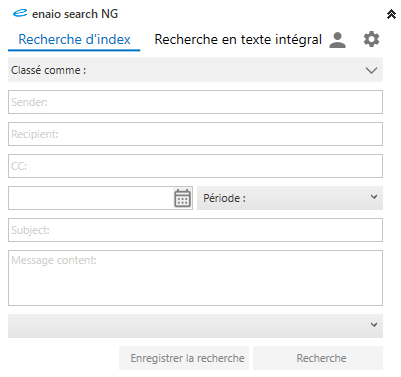Focus the Subject input field

pos(195,230)
